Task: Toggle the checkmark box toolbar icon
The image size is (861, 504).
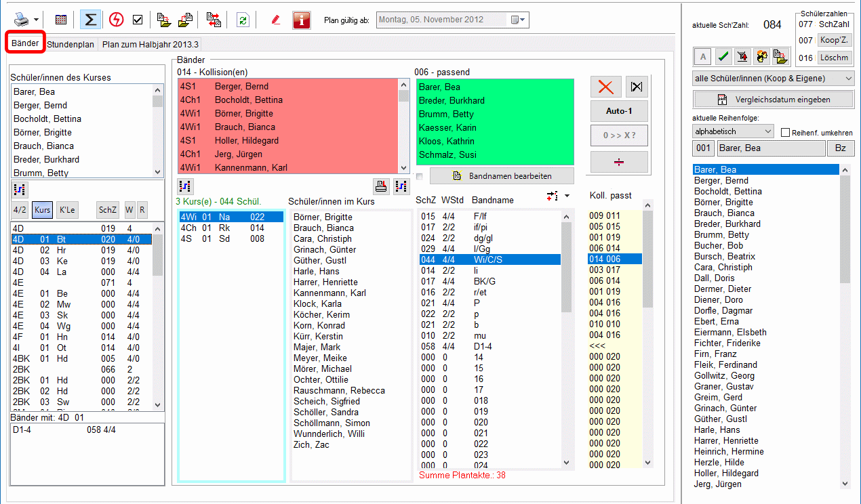Action: pos(138,20)
